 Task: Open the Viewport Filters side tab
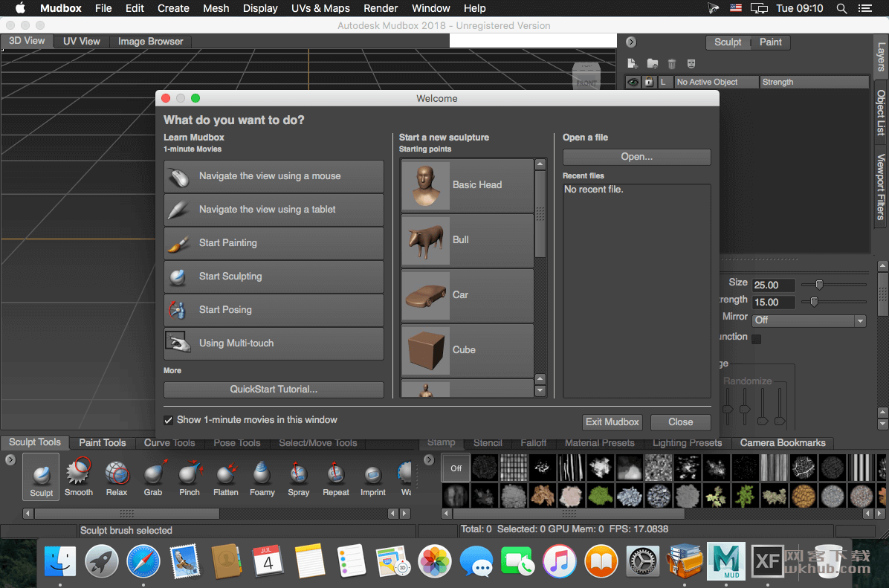881,187
